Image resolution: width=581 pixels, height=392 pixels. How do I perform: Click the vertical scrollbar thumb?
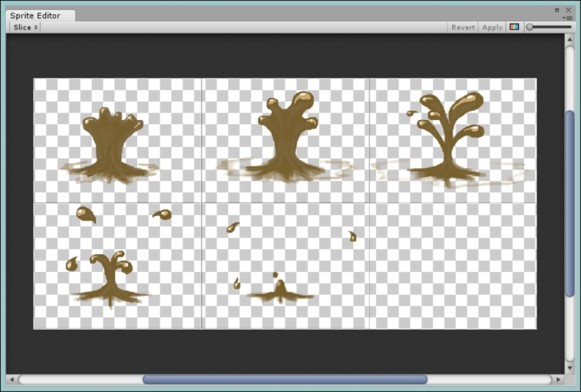[x=570, y=203]
